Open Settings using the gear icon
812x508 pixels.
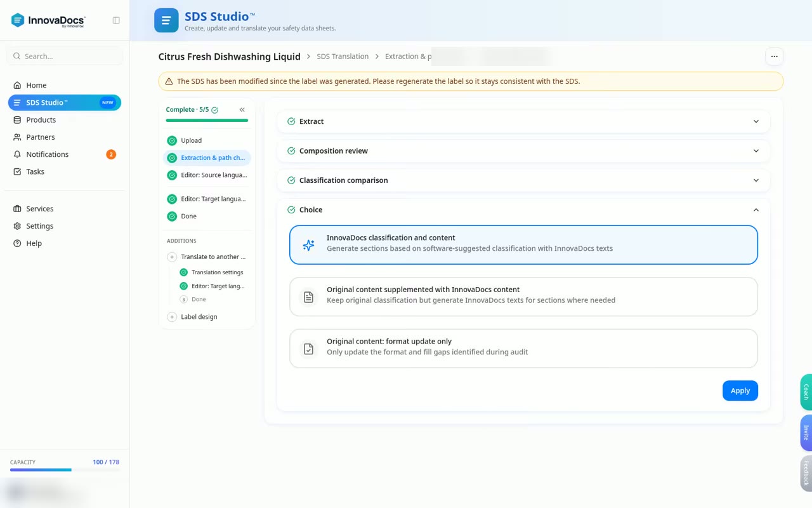tap(17, 226)
